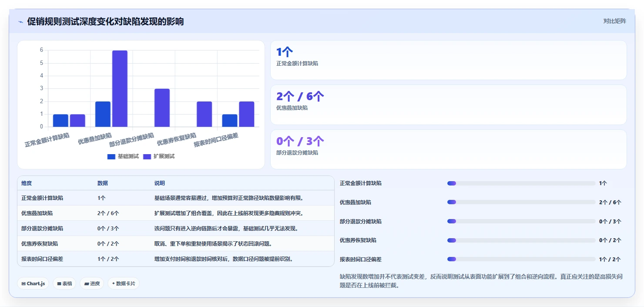Click the tall 优惠叠加缺陷 扩展测试 bar
The width and height of the screenshot is (644, 307).
[x=120, y=89]
